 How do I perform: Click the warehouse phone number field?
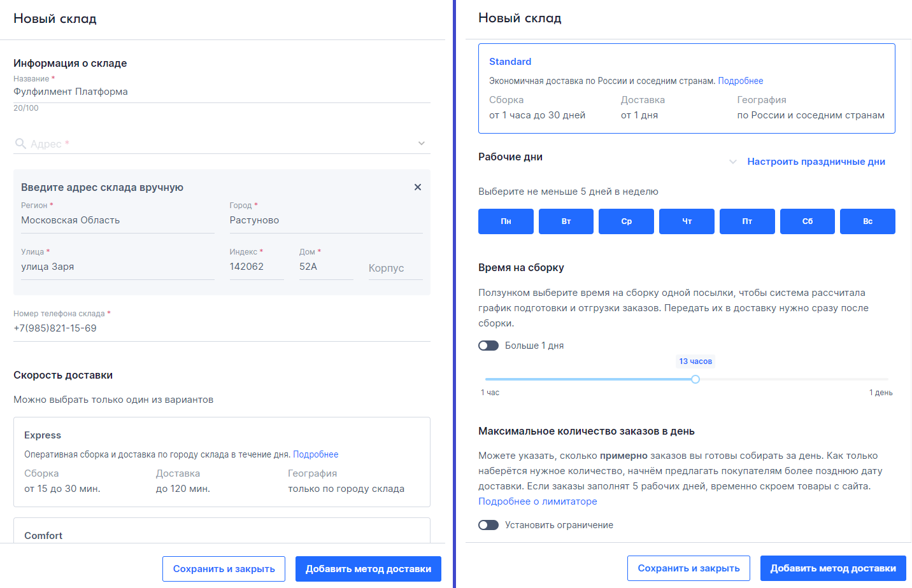tap(222, 328)
